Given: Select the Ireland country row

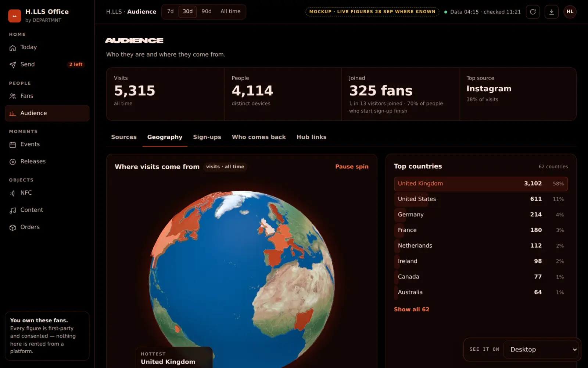Looking at the screenshot, I should (x=481, y=261).
